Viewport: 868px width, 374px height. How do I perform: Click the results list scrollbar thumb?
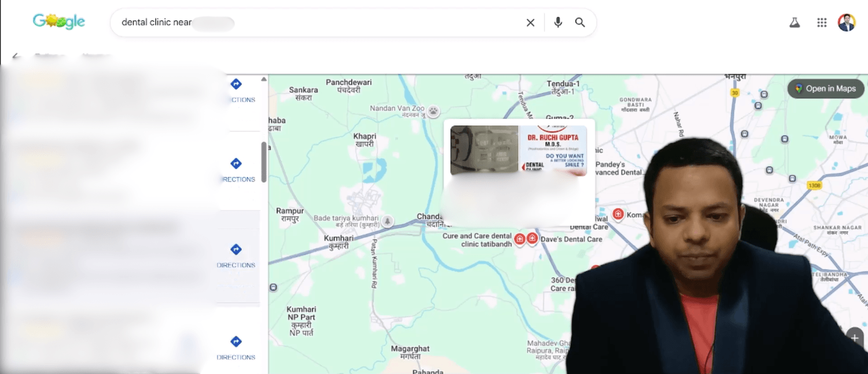tap(264, 162)
